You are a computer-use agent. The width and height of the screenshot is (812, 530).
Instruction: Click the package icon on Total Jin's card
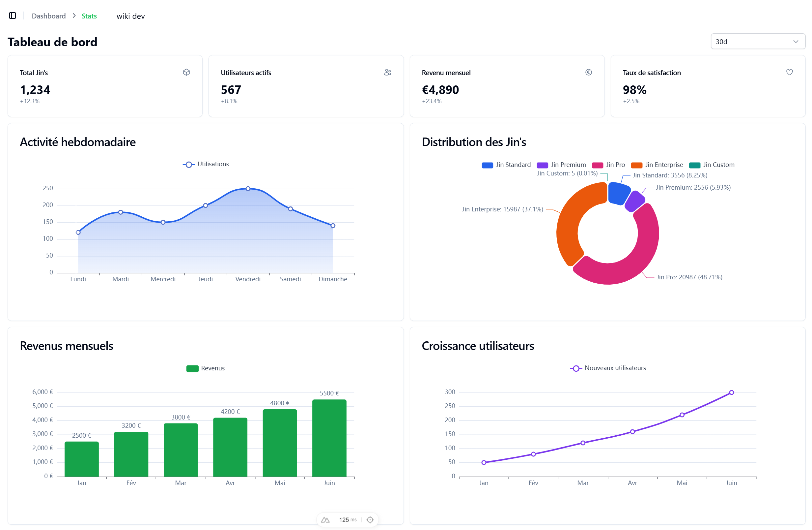186,72
